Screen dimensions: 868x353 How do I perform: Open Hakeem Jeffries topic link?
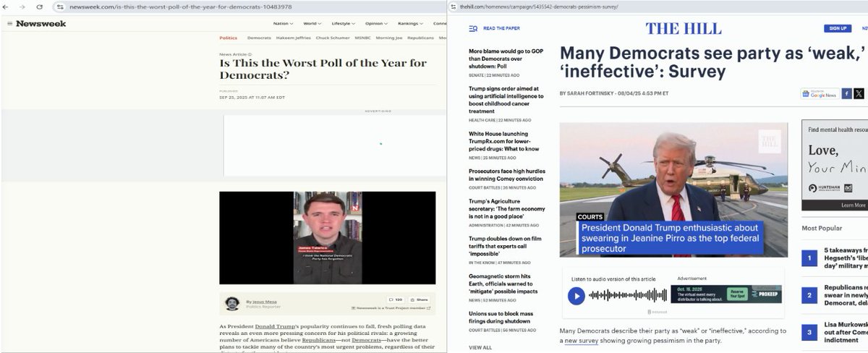coord(293,38)
